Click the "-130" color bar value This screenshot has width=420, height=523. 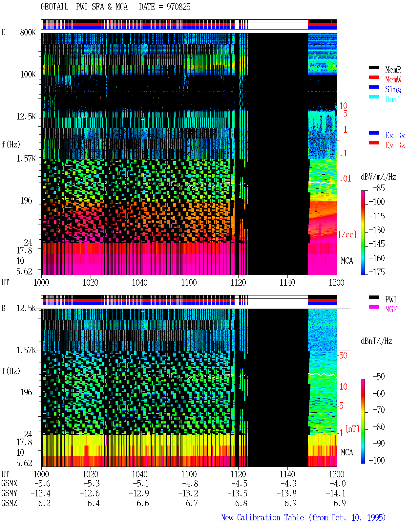[377, 230]
